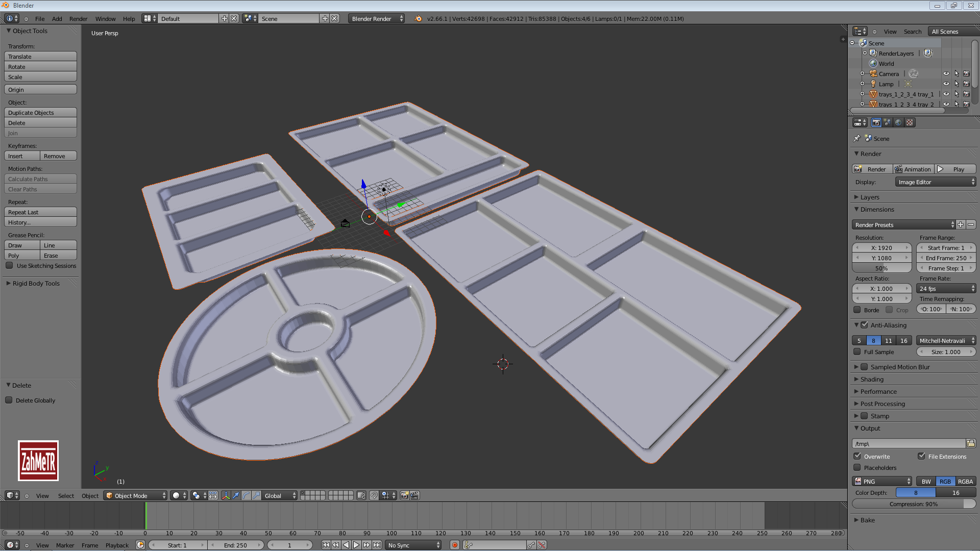
Task: Jump to the last frame
Action: tap(377, 545)
